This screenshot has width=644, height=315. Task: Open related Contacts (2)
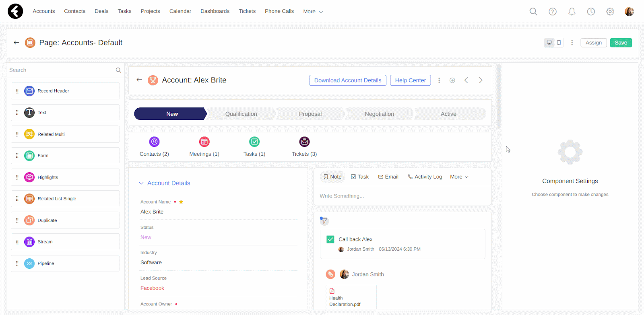[x=154, y=147]
